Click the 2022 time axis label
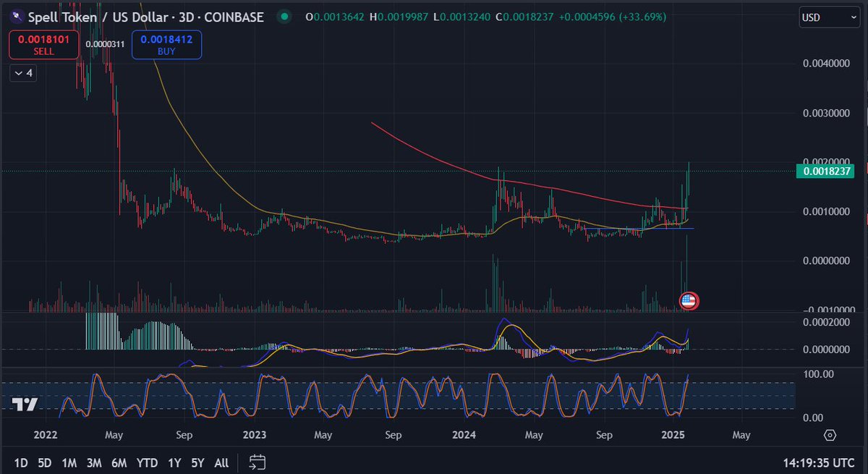 [x=46, y=435]
